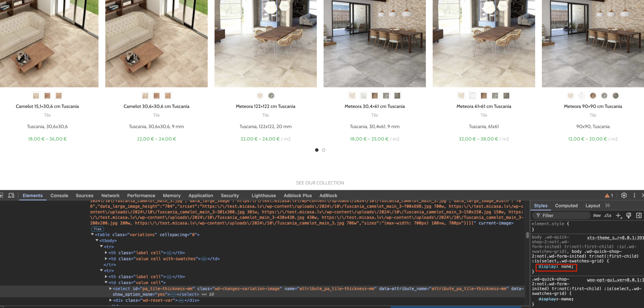Open Meteora 30,4×61 cm Tuscania product

pyautogui.click(x=375, y=106)
